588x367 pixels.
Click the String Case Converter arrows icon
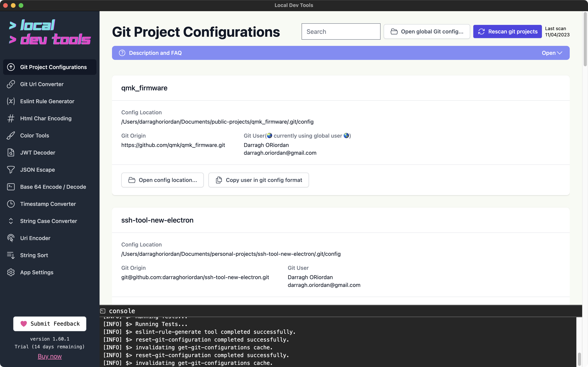pos(11,221)
